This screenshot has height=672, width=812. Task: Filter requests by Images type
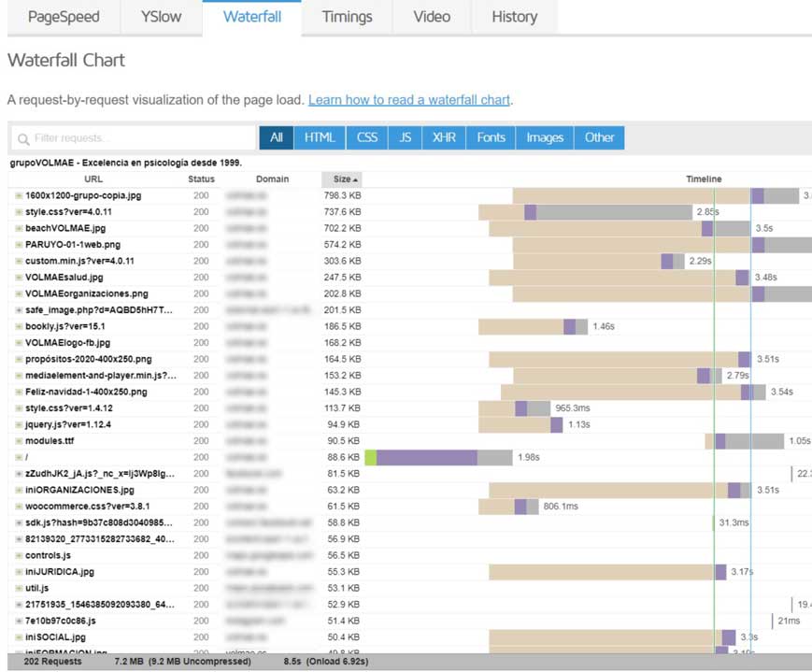(x=544, y=137)
